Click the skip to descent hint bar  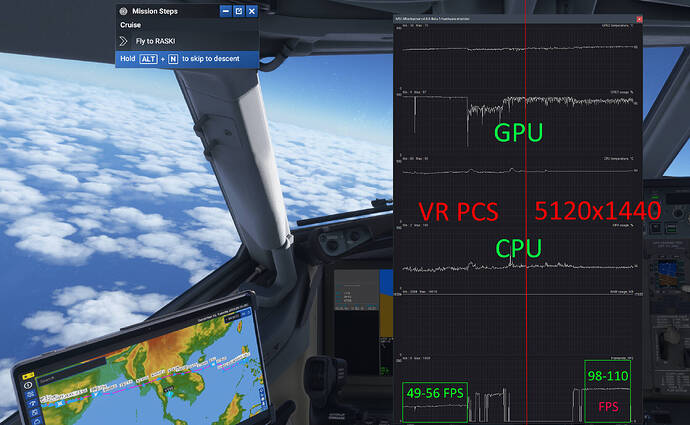point(187,59)
